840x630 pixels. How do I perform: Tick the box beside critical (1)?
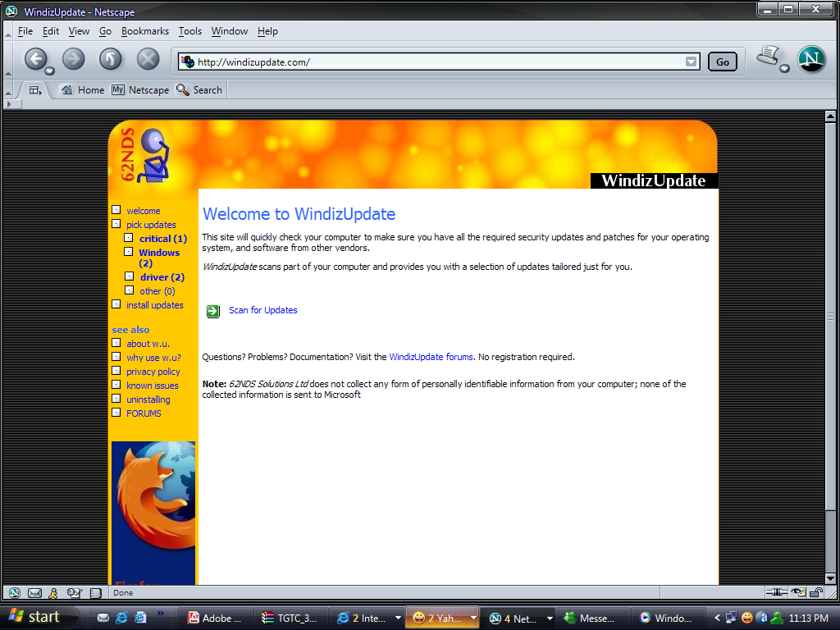[129, 238]
